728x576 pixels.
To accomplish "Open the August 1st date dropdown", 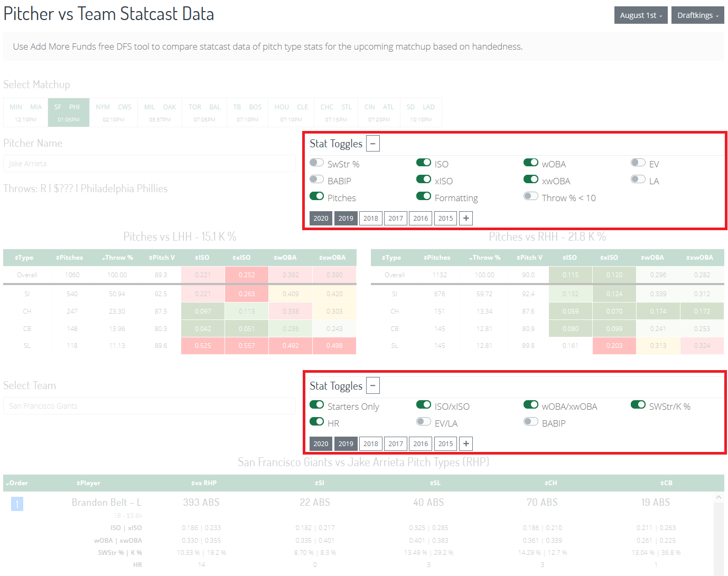I will [640, 15].
